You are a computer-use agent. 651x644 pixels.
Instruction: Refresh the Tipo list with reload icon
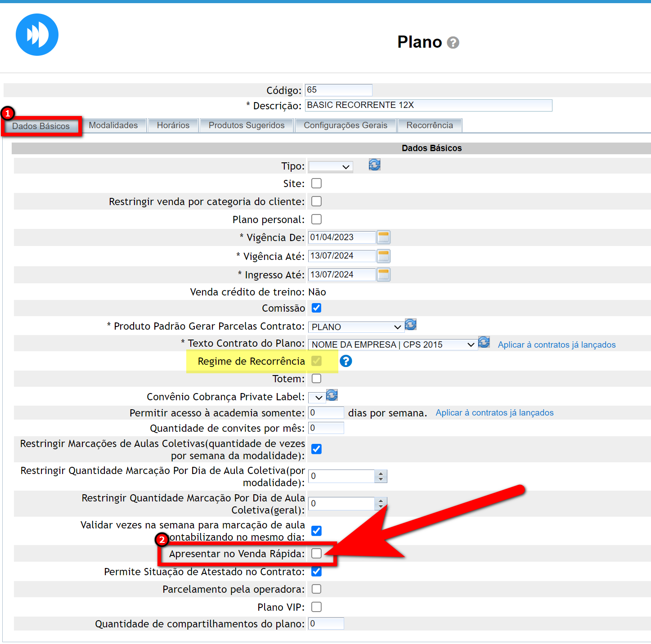(x=374, y=165)
